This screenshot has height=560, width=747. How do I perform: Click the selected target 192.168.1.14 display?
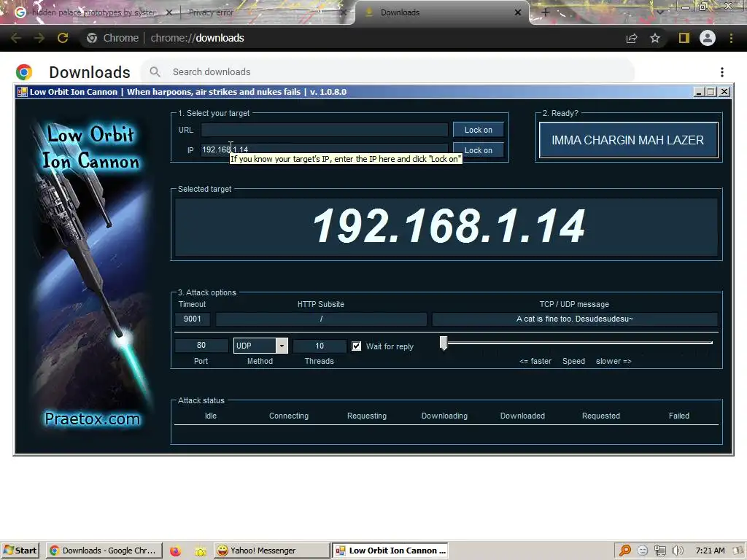[446, 227]
